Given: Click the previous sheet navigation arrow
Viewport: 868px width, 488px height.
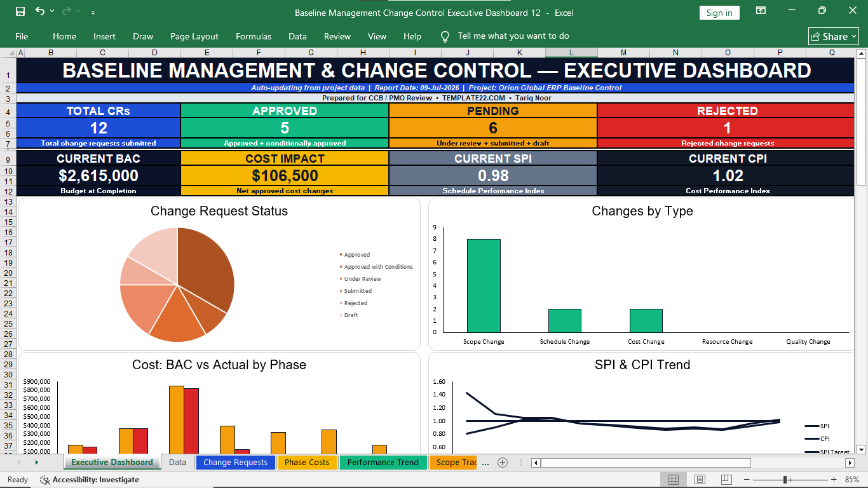Looking at the screenshot, I should pos(18,462).
